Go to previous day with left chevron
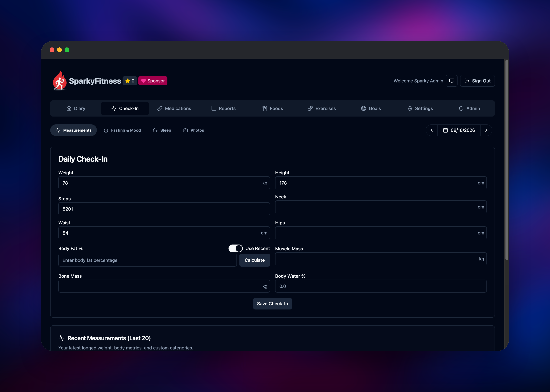The height and width of the screenshot is (392, 550). (x=432, y=130)
